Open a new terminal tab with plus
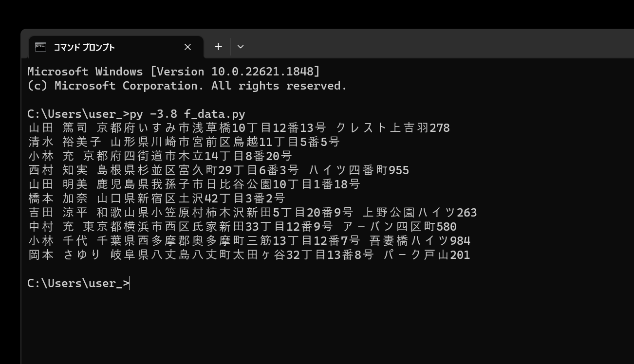Image resolution: width=634 pixels, height=364 pixels. [x=218, y=47]
